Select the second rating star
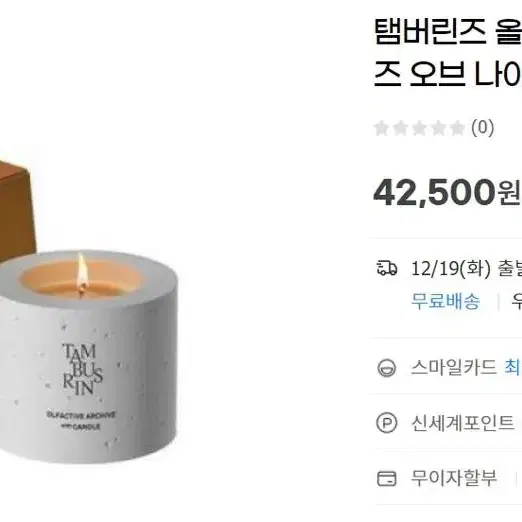This screenshot has height=522, width=522. pyautogui.click(x=400, y=128)
